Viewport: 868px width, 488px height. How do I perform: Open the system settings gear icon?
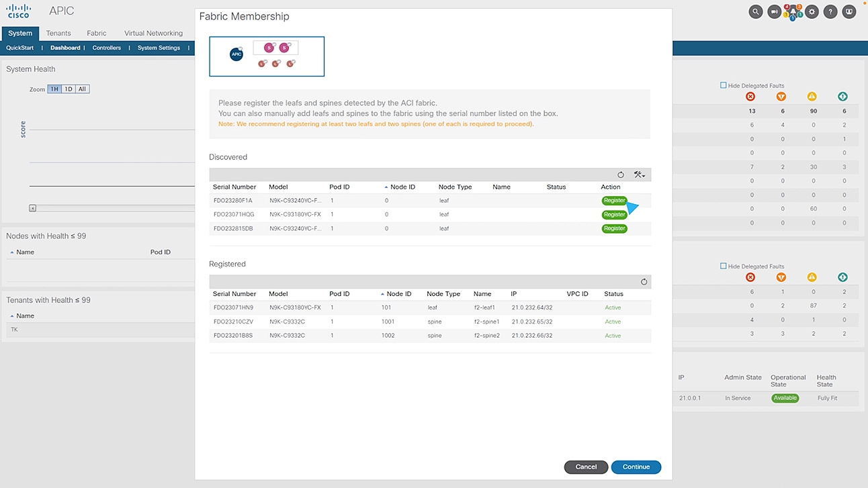click(811, 11)
